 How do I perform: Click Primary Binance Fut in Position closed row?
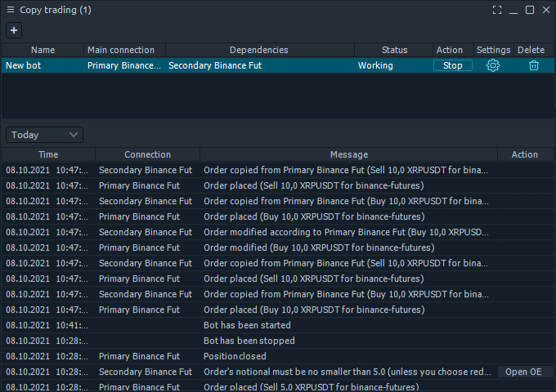point(139,356)
